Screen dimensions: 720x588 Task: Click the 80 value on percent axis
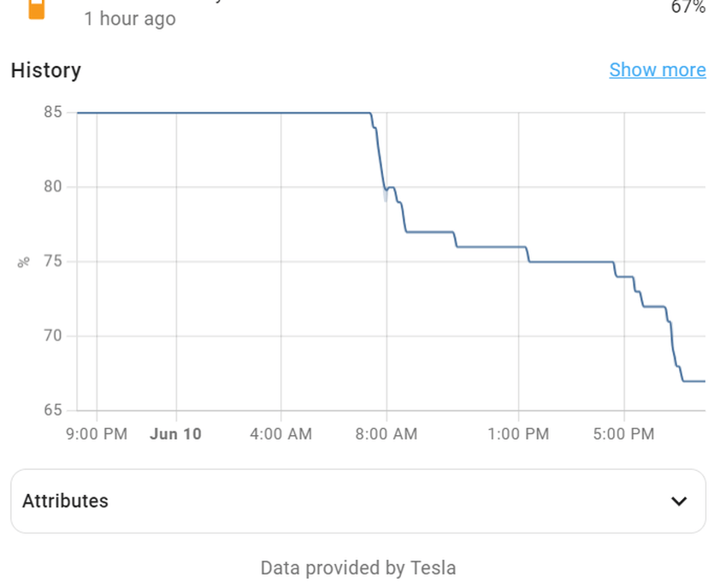pos(53,186)
